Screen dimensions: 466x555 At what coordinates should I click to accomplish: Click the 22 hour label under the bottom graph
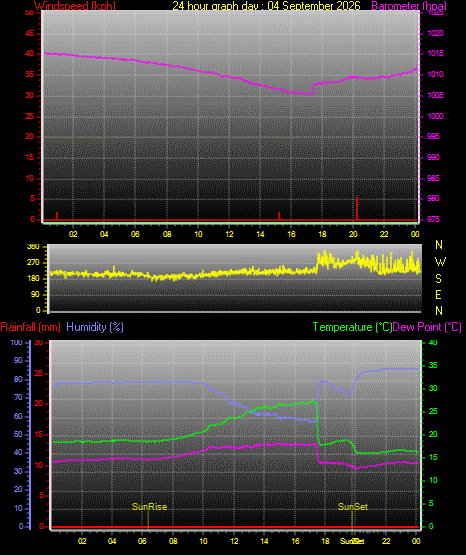(386, 541)
